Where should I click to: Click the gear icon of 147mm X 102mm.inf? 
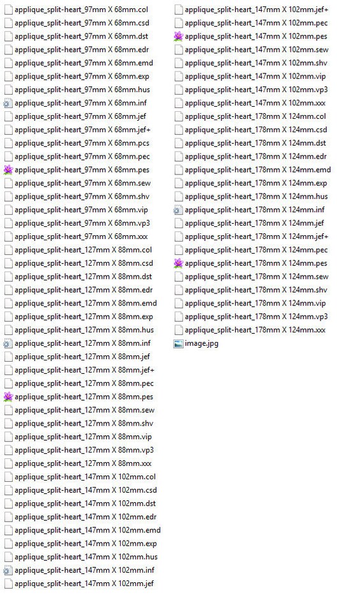point(8,570)
